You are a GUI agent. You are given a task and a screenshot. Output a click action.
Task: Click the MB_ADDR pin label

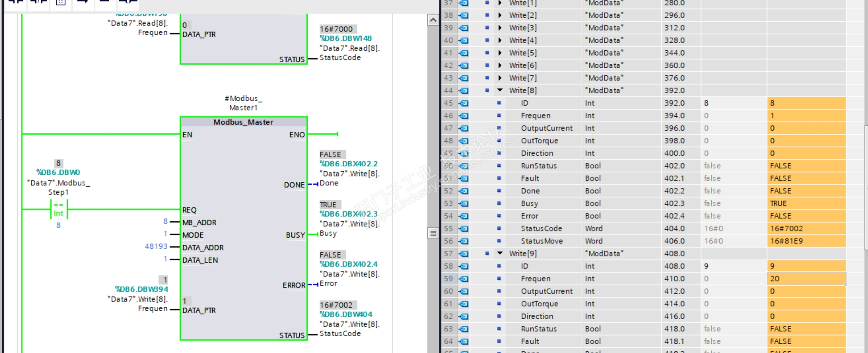[199, 223]
